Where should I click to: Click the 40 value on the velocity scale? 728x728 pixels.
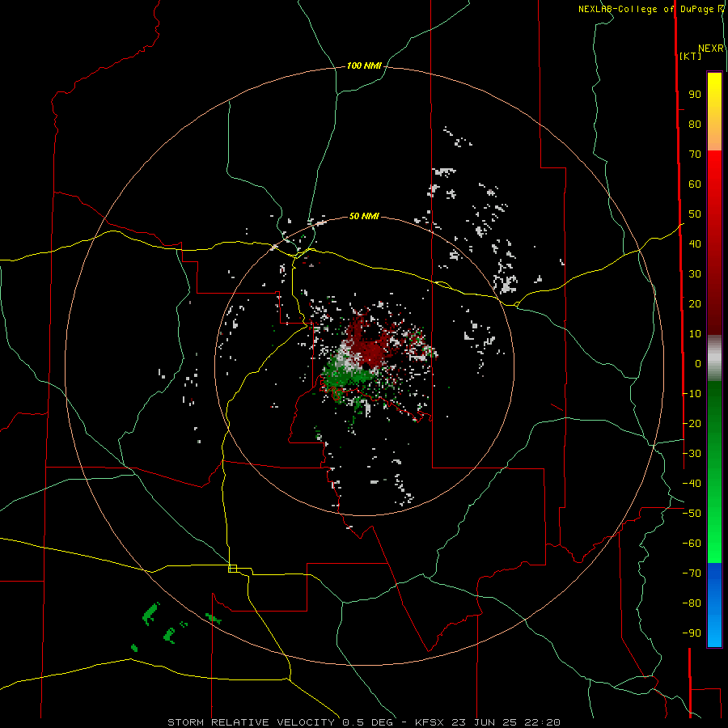[x=695, y=243]
